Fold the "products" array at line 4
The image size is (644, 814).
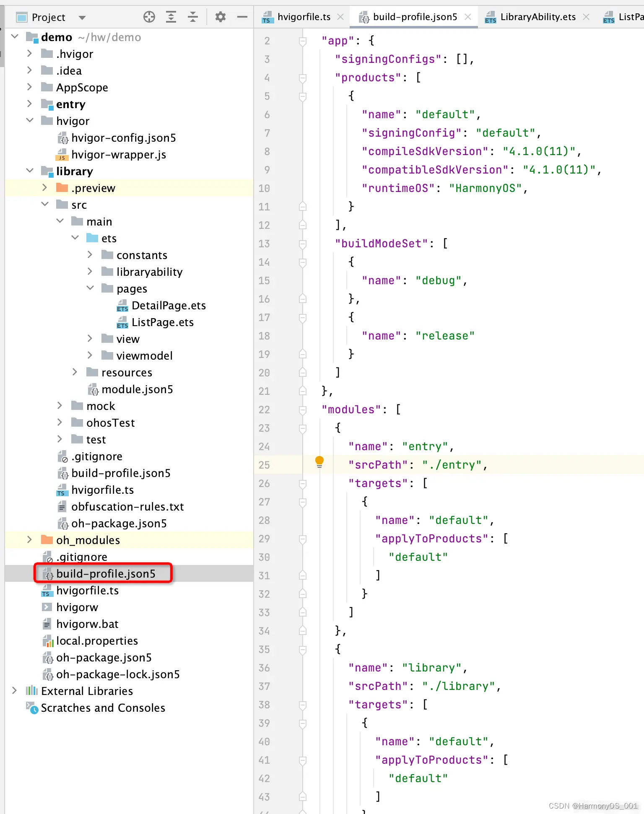pos(303,78)
